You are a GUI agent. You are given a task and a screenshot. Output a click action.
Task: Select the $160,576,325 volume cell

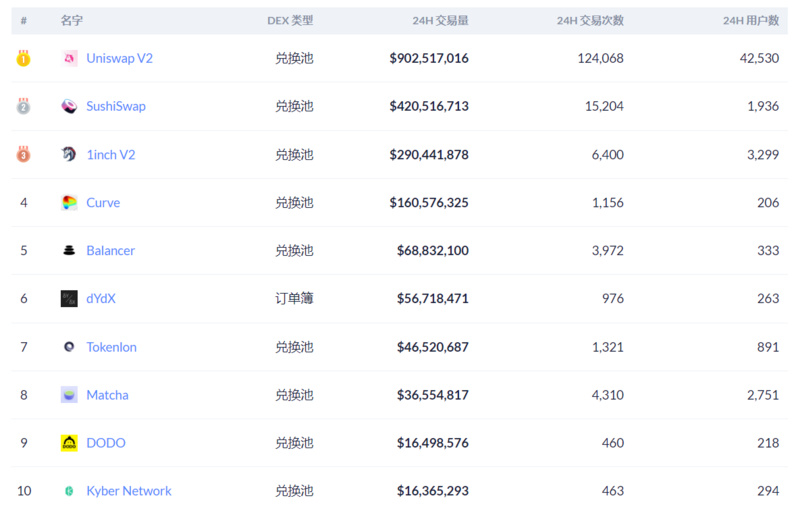click(x=429, y=203)
